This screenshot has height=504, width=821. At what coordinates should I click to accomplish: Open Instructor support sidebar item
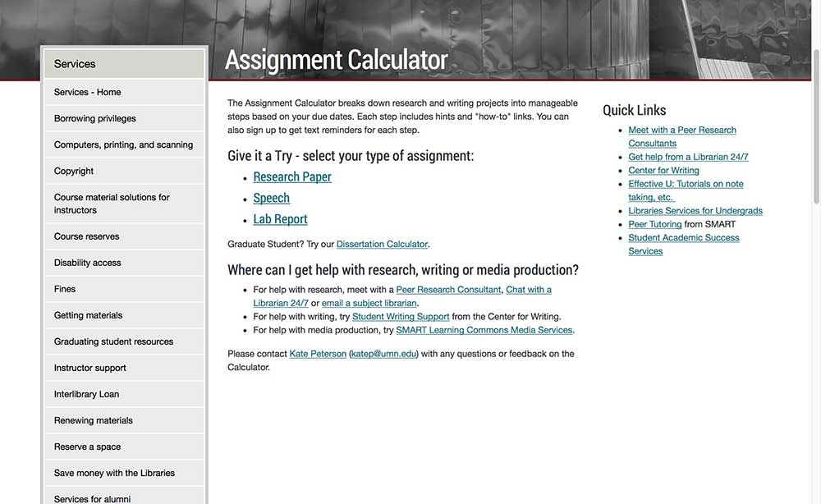(124, 368)
